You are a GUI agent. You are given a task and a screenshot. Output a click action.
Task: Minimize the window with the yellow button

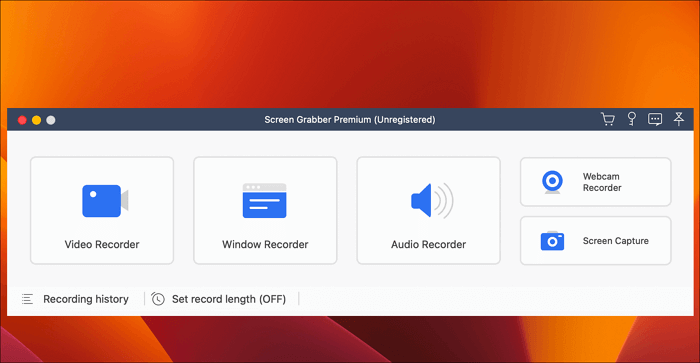[x=37, y=120]
